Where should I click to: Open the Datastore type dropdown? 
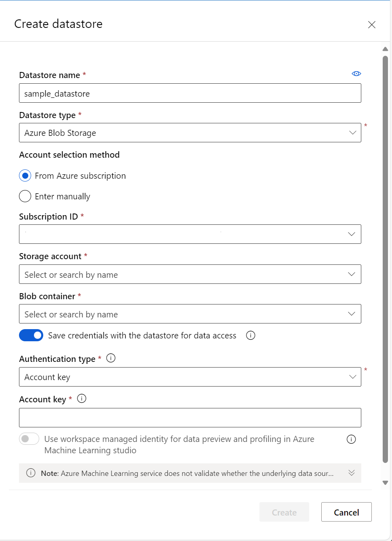coord(190,133)
